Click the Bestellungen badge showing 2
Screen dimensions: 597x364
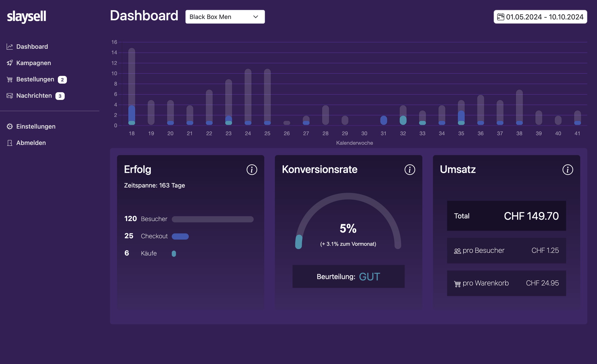(62, 80)
